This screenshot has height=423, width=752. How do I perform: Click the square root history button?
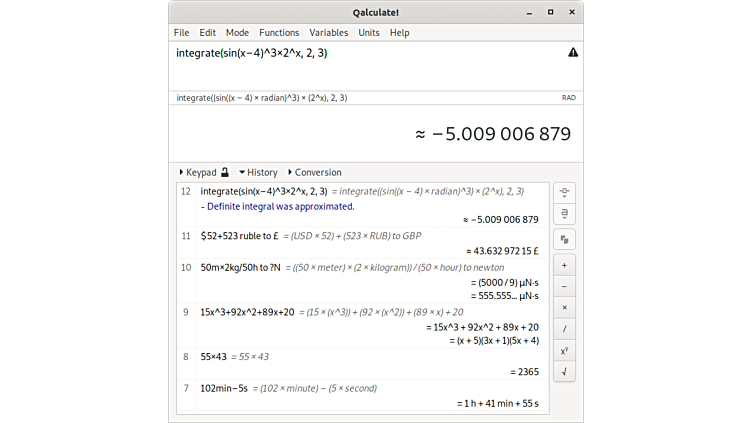pyautogui.click(x=565, y=372)
